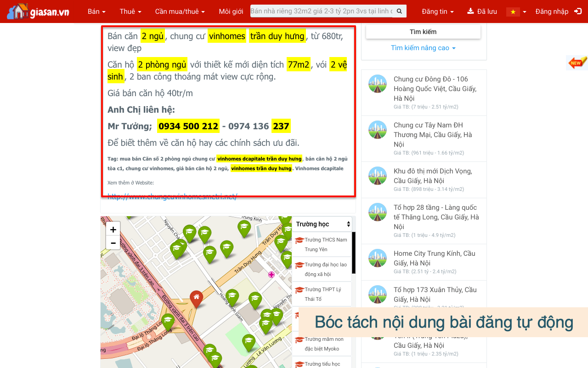Click the red home marker on map

pyautogui.click(x=196, y=298)
